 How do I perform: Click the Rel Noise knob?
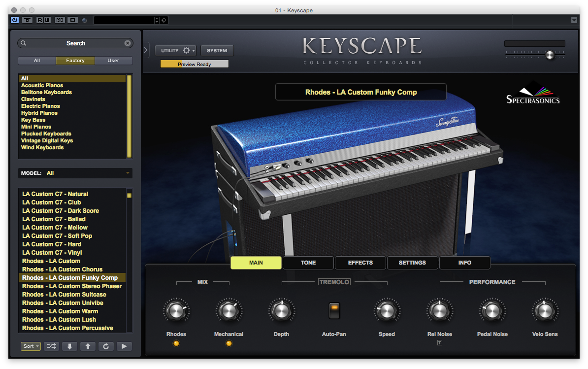(439, 310)
